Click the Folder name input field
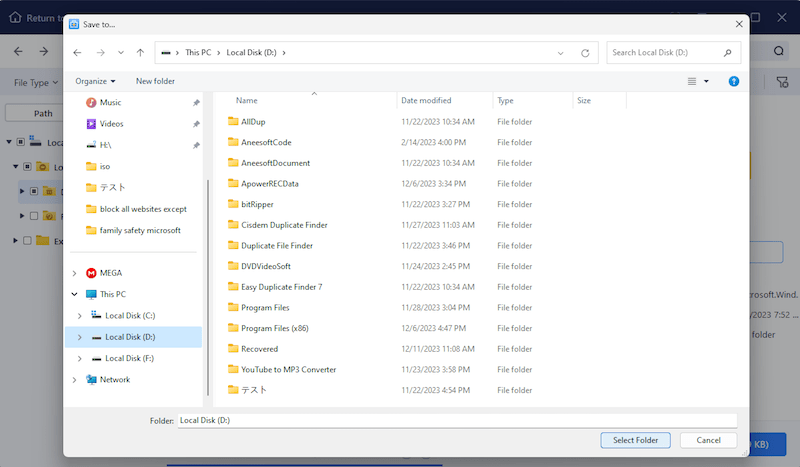This screenshot has width=800, height=467. tap(457, 421)
